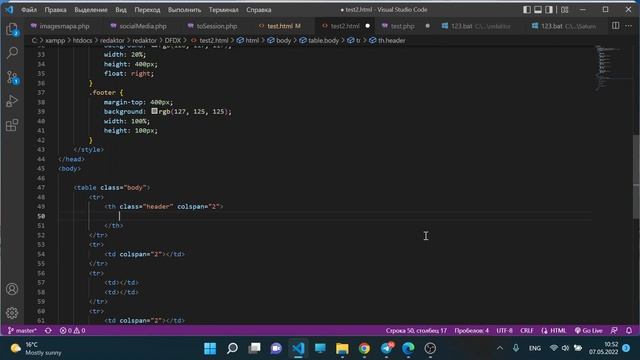
Task: Open the Переход menu
Action: coord(147,9)
